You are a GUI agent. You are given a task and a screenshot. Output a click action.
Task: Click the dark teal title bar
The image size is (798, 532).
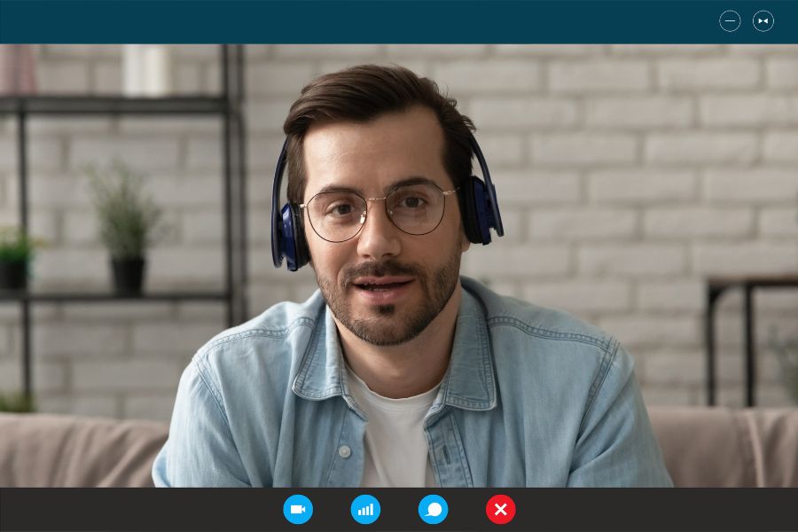pos(355,21)
